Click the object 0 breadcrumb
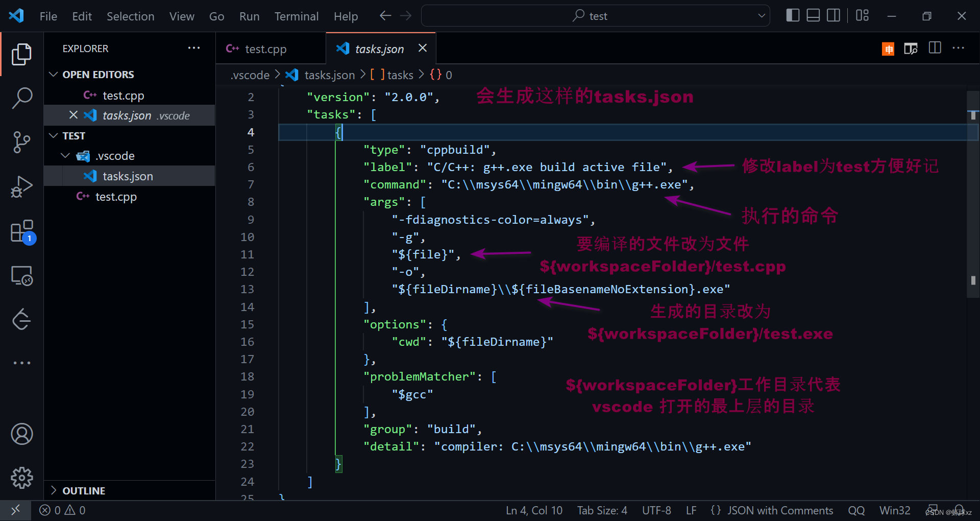This screenshot has width=980, height=521. click(441, 75)
